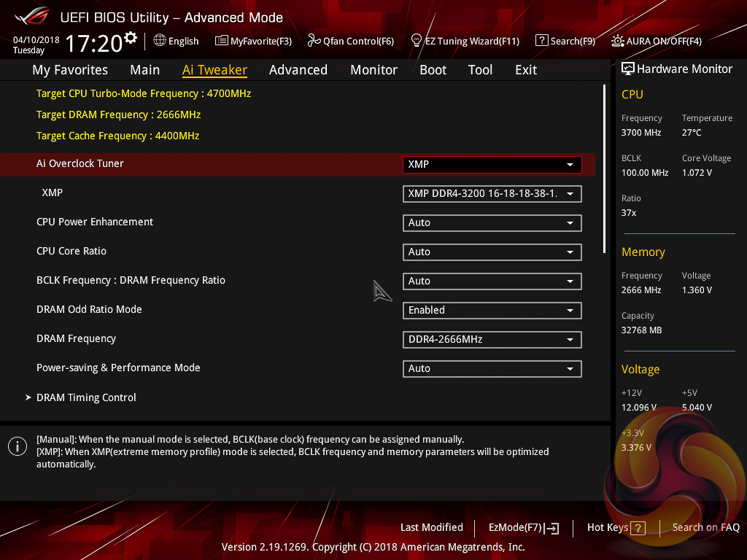Click Search on FAQ link
Image resolution: width=747 pixels, height=560 pixels.
pyautogui.click(x=706, y=527)
